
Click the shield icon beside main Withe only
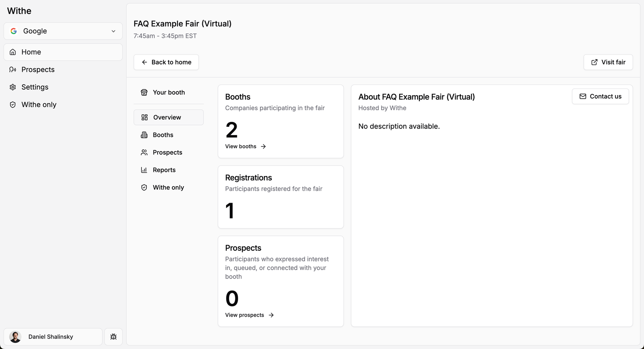click(x=13, y=105)
